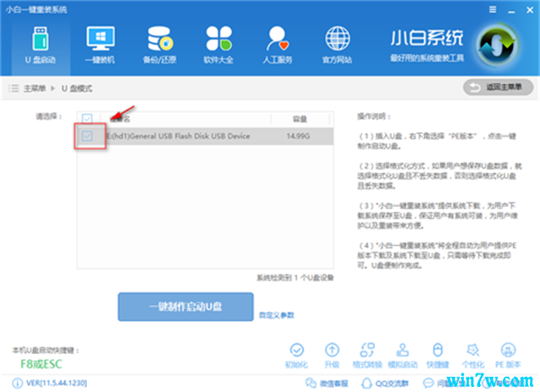Open the U盘启动 tab
540x392 pixels.
[x=40, y=46]
